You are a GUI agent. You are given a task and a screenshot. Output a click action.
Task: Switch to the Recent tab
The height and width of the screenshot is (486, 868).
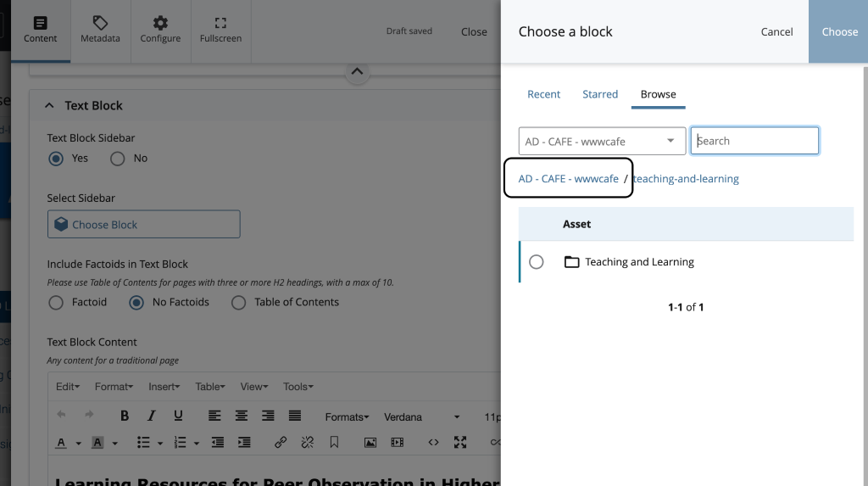click(543, 94)
